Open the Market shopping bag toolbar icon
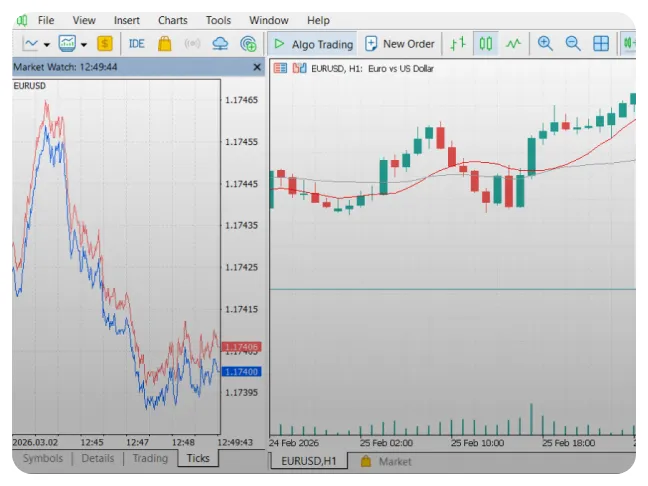 pos(165,44)
